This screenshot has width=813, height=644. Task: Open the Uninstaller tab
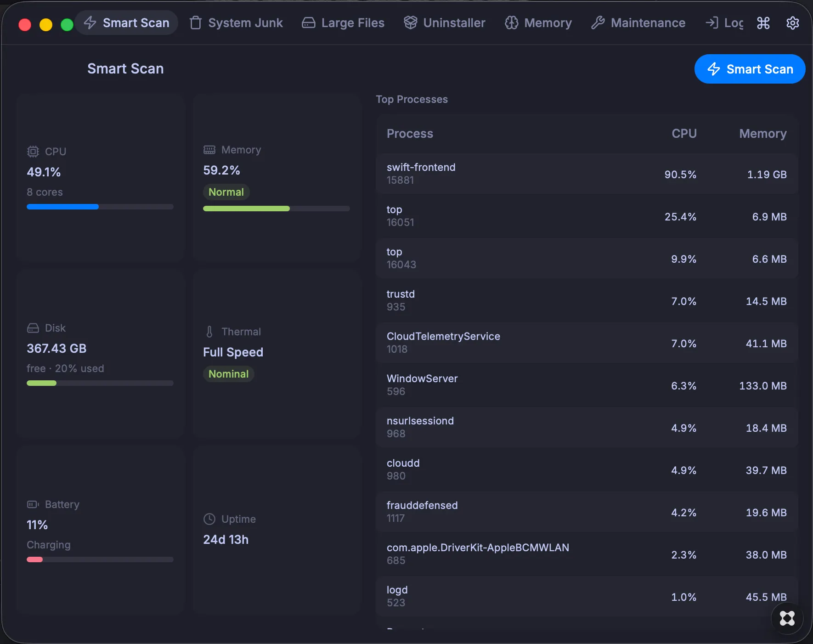(444, 23)
